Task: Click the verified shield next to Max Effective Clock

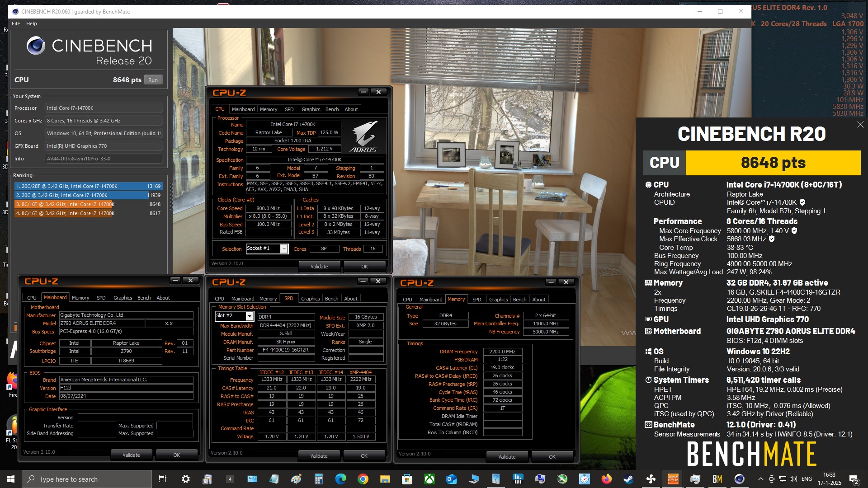Action: [x=772, y=239]
